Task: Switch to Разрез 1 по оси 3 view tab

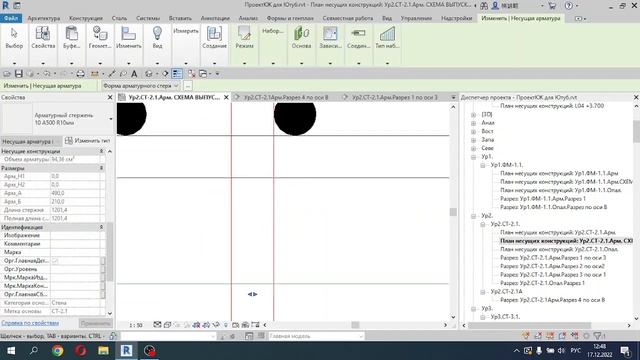Action: tap(394, 98)
